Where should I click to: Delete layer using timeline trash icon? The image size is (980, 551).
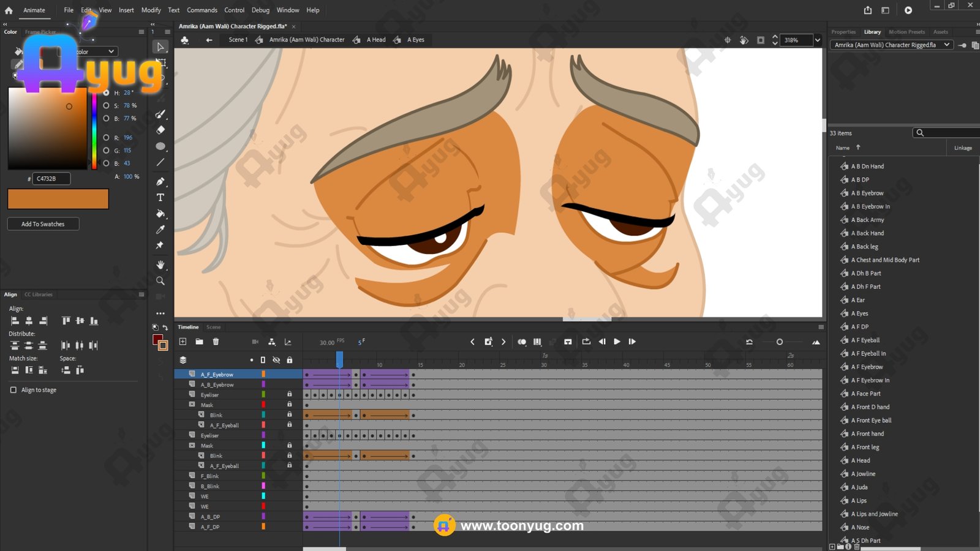coord(216,342)
